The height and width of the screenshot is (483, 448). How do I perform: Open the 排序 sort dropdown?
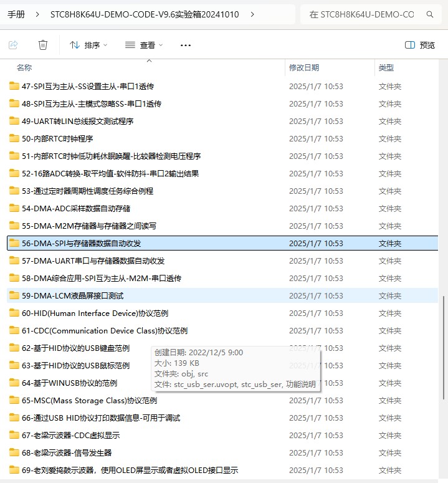click(88, 45)
